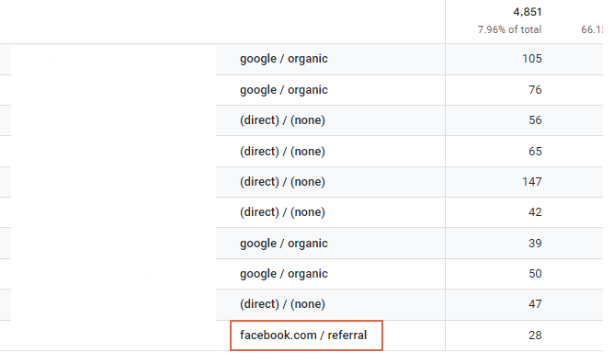Screen dimensions: 614x364
Task: Select google / organic in the 76 row
Action: 283,90
